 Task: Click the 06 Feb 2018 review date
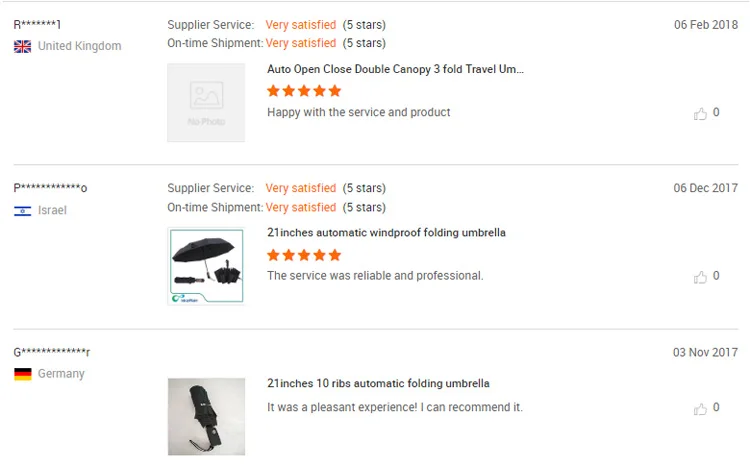(705, 25)
